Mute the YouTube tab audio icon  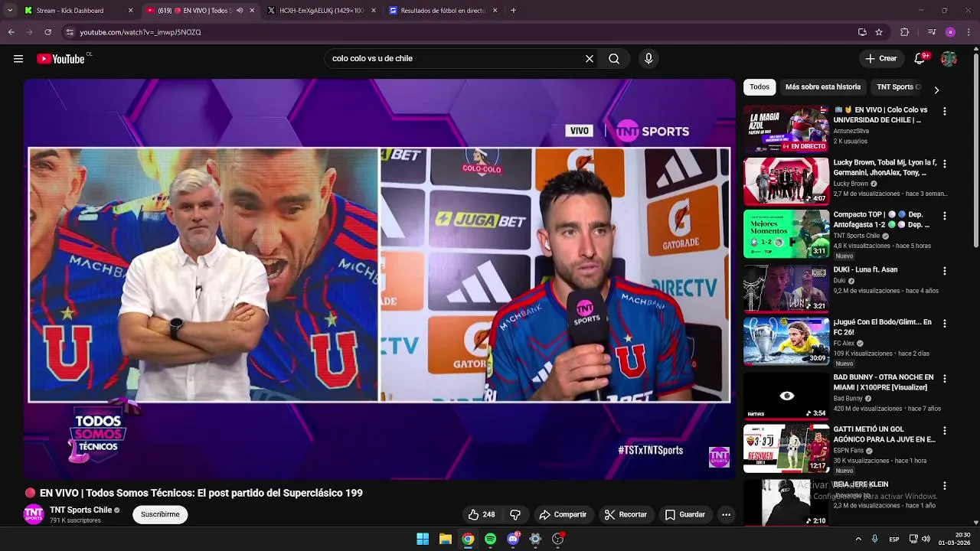[240, 11]
